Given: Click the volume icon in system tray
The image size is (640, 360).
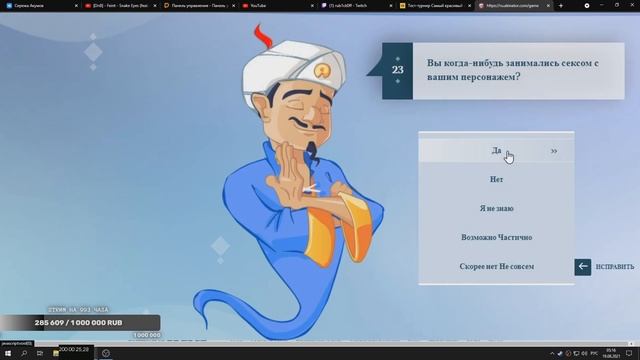Looking at the screenshot, I should click(584, 353).
